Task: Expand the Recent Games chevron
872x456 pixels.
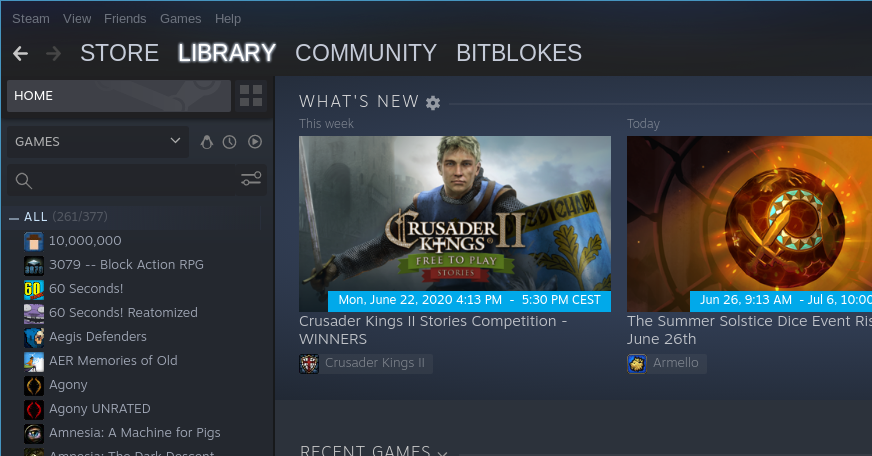Action: [443, 453]
